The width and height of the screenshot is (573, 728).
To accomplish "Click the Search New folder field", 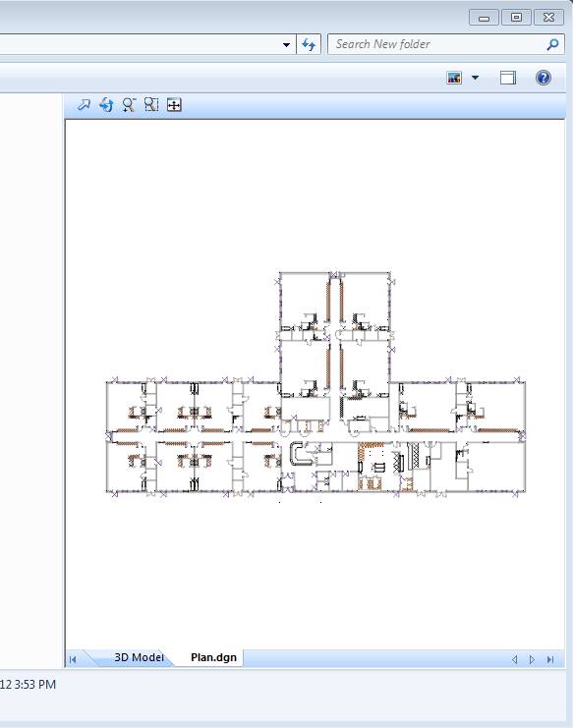I will [x=446, y=44].
